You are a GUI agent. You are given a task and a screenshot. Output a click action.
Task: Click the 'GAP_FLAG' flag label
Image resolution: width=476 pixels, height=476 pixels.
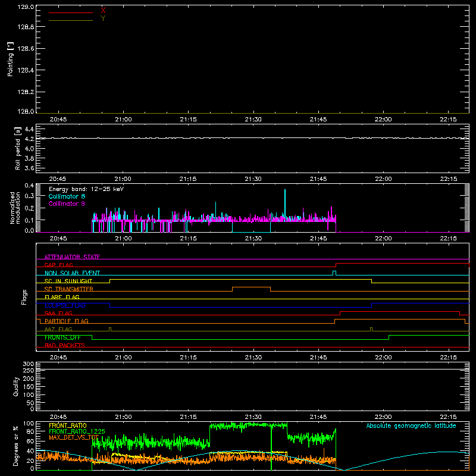pyautogui.click(x=58, y=265)
